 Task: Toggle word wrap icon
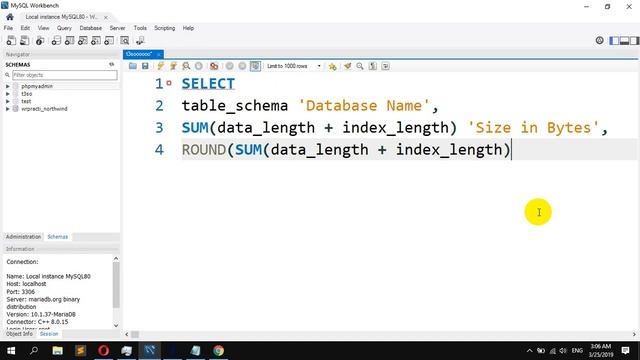coord(385,66)
